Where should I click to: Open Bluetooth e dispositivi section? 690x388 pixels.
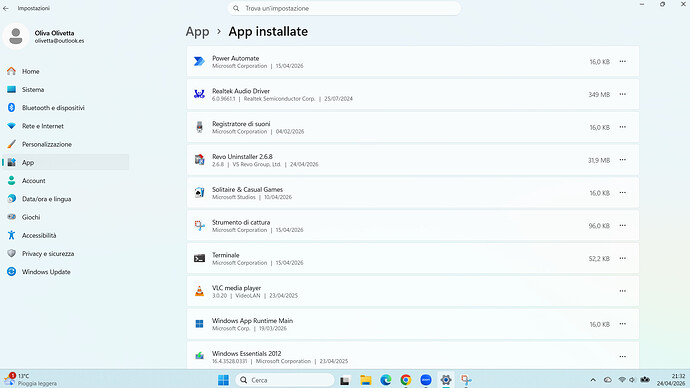[x=66, y=108]
